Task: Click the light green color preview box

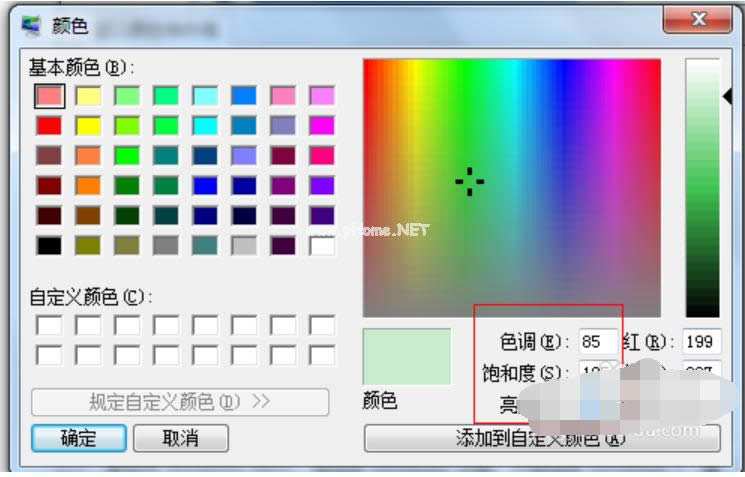Action: 407,356
